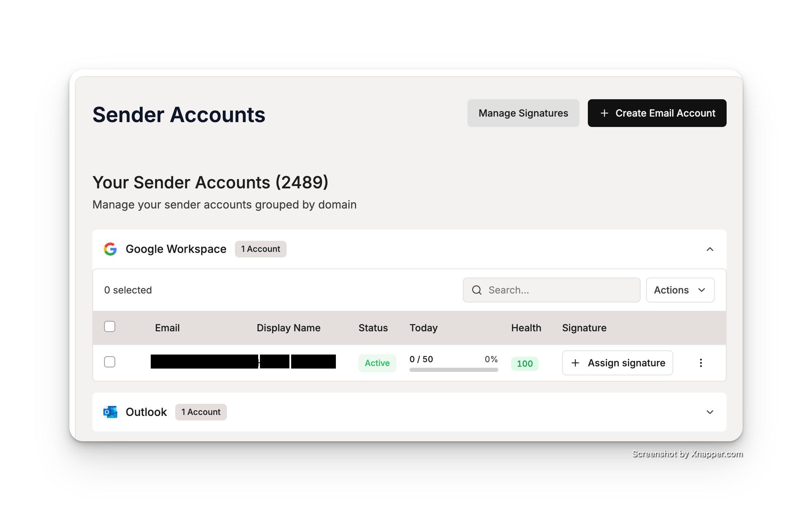Screen dimensions: 812x528
Task: Expand the Outlook section chevron
Action: [x=710, y=412]
